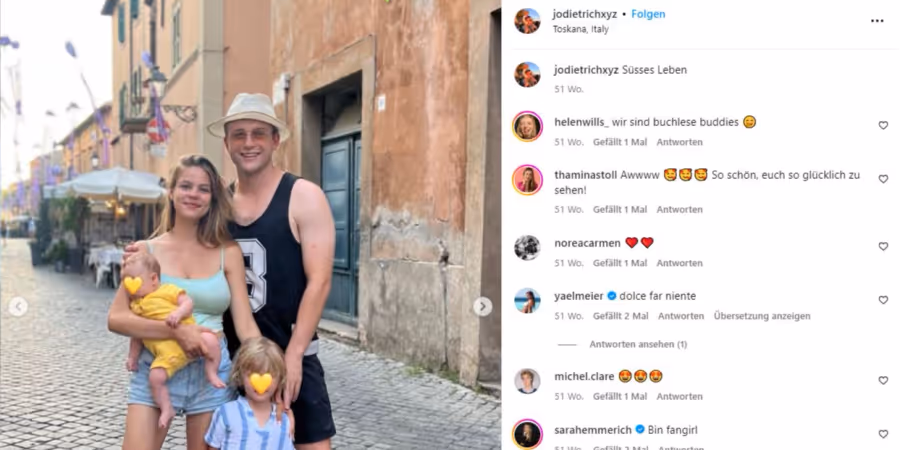The height and width of the screenshot is (450, 900).
Task: Open noreacarmen profile avatar
Action: coord(527,247)
